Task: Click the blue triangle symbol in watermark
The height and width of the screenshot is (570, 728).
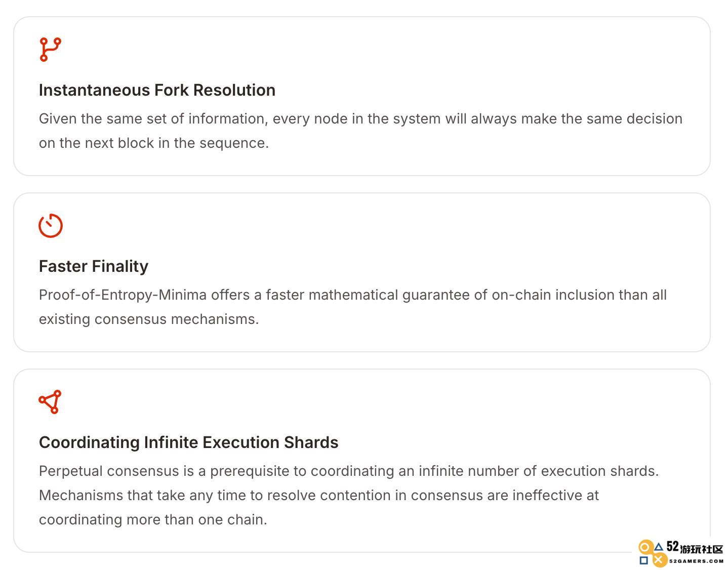Action: (659, 547)
